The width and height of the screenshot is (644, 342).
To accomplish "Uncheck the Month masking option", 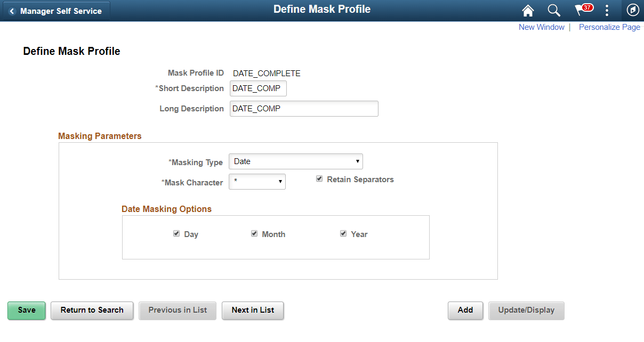I will coord(254,233).
